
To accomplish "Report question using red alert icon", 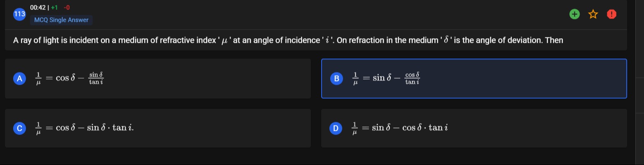I will coord(611,14).
